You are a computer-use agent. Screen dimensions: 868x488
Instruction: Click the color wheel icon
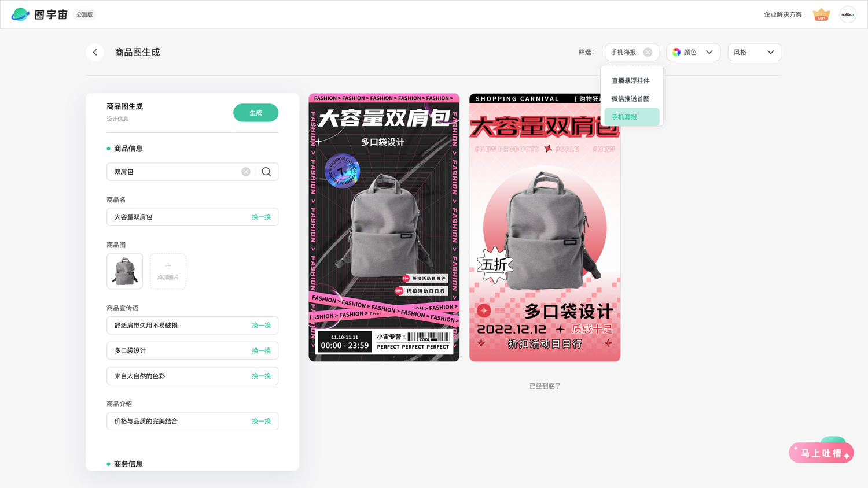coord(676,52)
